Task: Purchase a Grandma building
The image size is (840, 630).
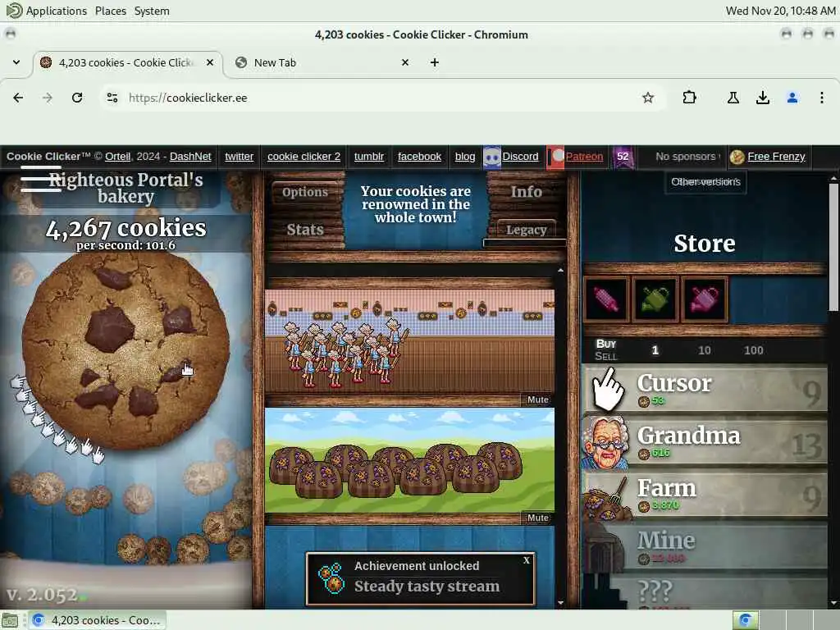Action: (705, 442)
